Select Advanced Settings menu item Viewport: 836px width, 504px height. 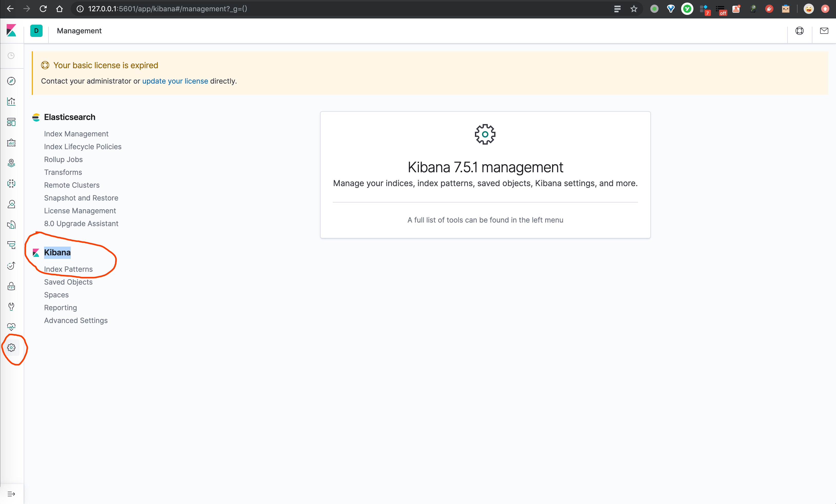coord(76,320)
